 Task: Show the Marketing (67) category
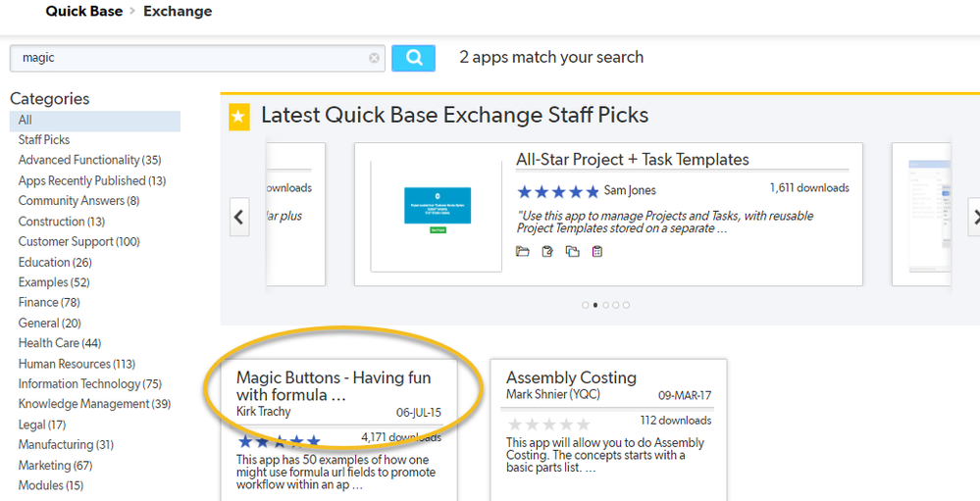click(x=55, y=466)
